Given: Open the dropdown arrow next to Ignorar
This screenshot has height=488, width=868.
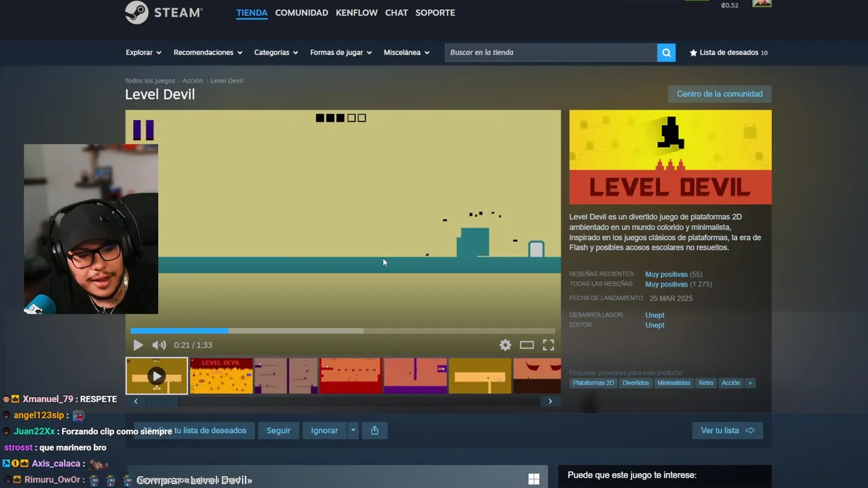Looking at the screenshot, I should coord(353,430).
